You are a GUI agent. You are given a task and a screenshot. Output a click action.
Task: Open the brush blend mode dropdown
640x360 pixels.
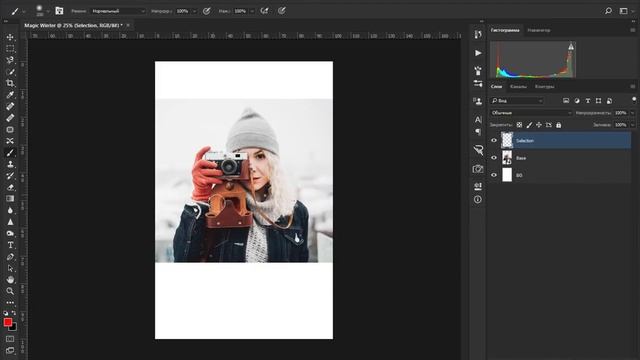tap(118, 11)
